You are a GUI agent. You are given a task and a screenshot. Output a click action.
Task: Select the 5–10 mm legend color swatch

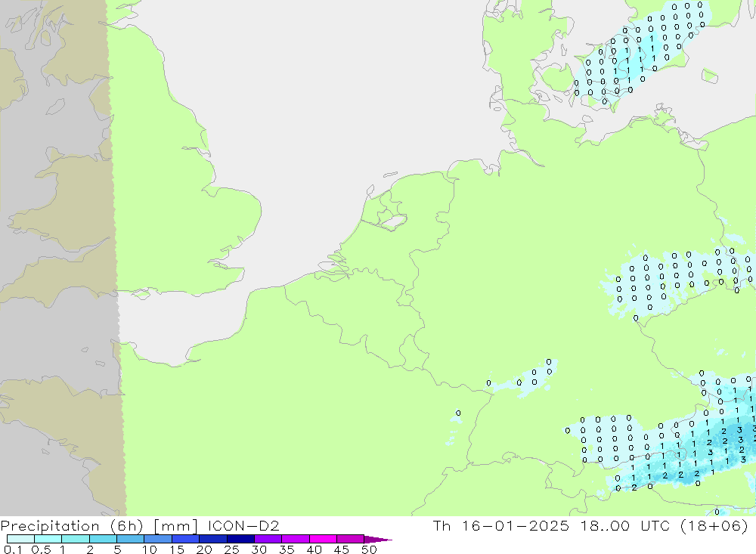coord(131,539)
